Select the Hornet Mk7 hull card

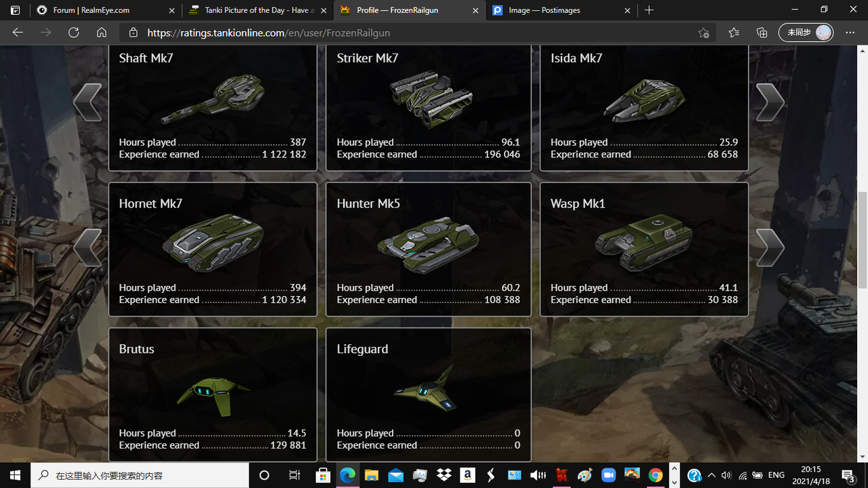point(213,249)
